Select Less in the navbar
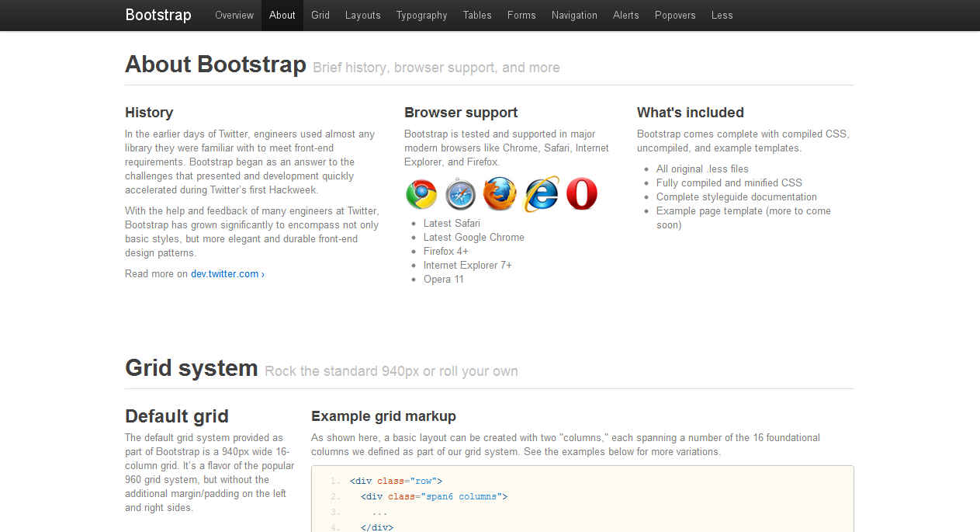980x532 pixels. click(x=722, y=15)
